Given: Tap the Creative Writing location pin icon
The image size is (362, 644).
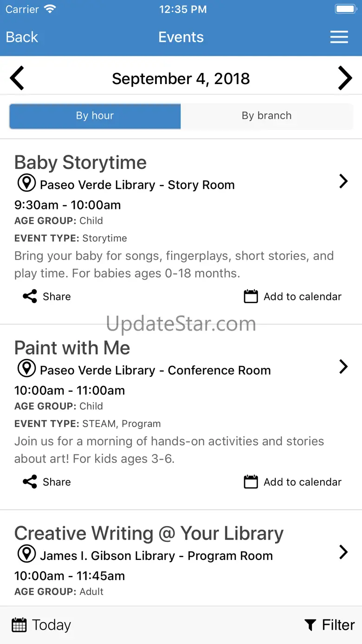Looking at the screenshot, I should point(26,554).
